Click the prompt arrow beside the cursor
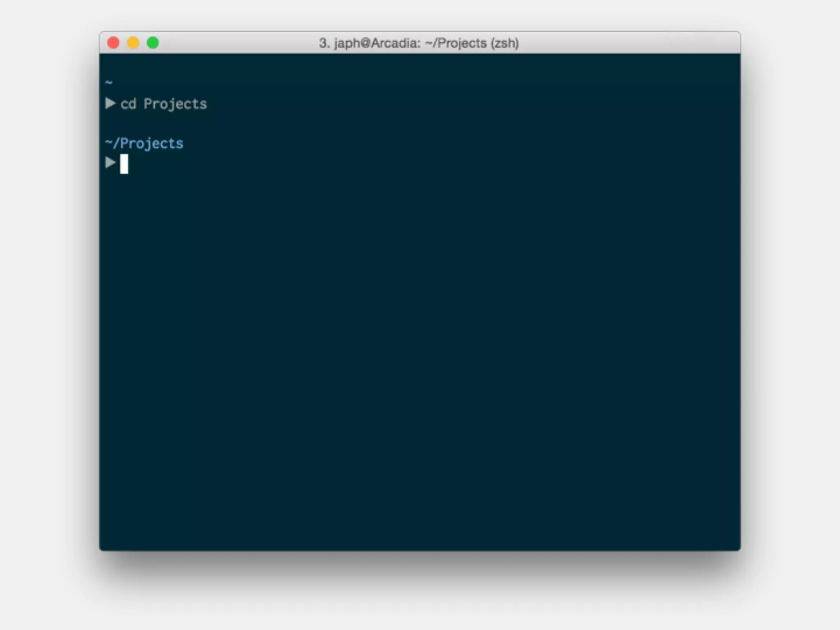The width and height of the screenshot is (840, 630). click(110, 162)
